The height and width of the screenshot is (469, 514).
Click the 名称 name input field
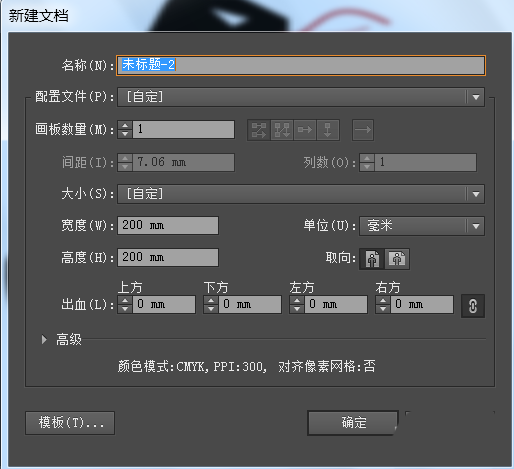pos(301,65)
